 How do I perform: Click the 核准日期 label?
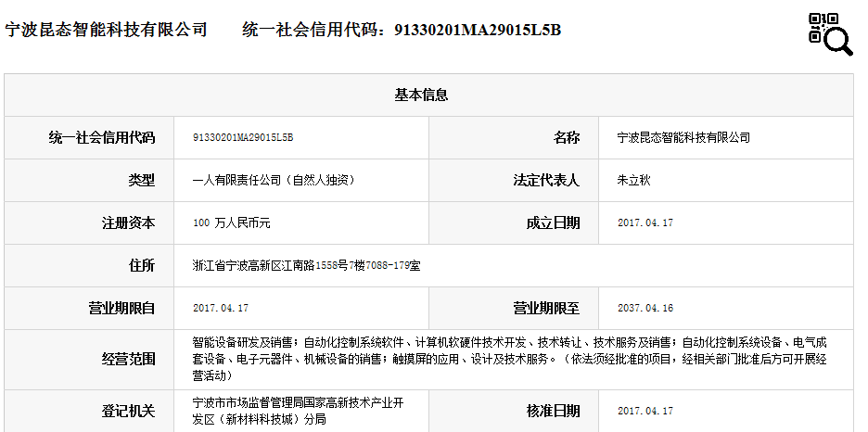click(553, 411)
